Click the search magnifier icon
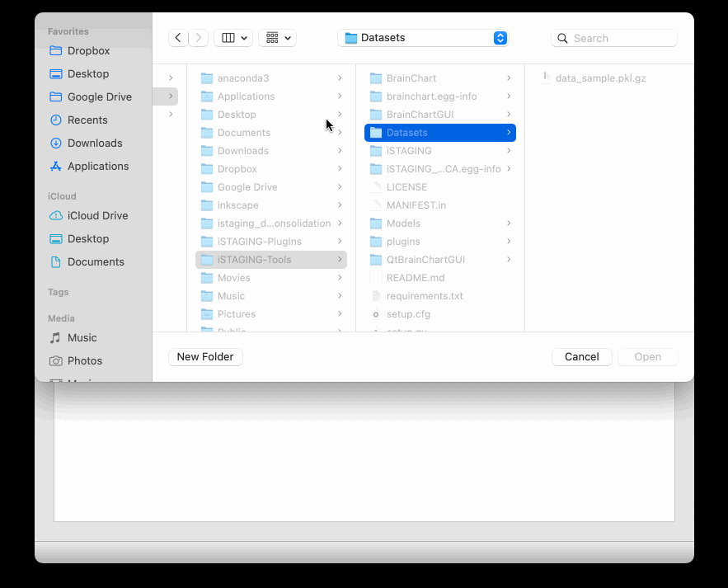Image resolution: width=728 pixels, height=588 pixels. 562,38
